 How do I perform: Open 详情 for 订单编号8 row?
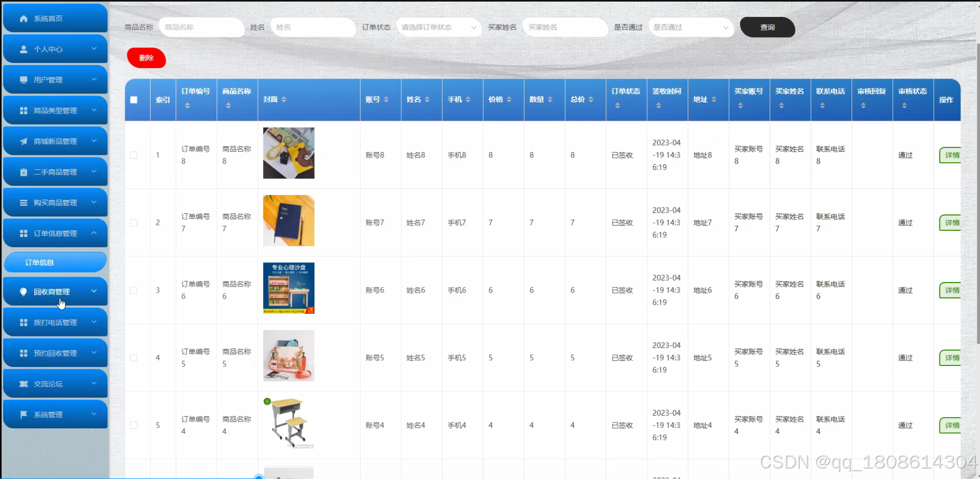pos(950,155)
